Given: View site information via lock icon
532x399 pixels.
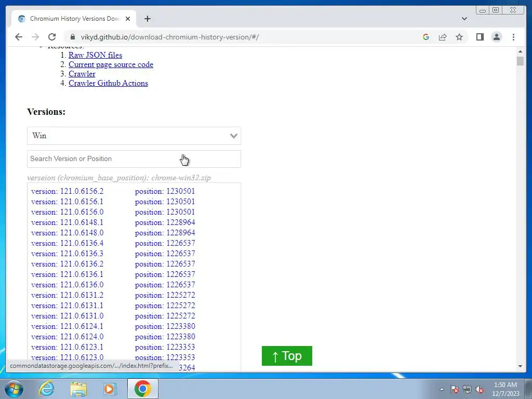Looking at the screenshot, I should (x=72, y=37).
